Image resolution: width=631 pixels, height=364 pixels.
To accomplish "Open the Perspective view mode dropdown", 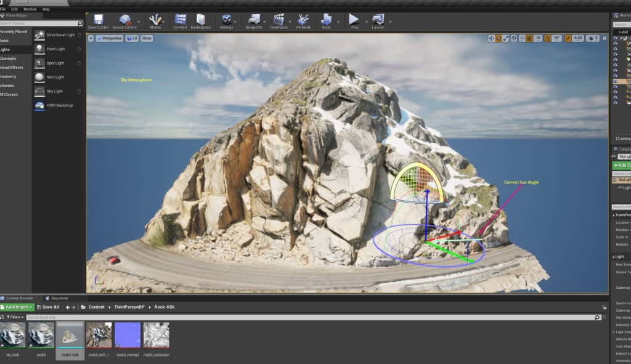I will (110, 38).
